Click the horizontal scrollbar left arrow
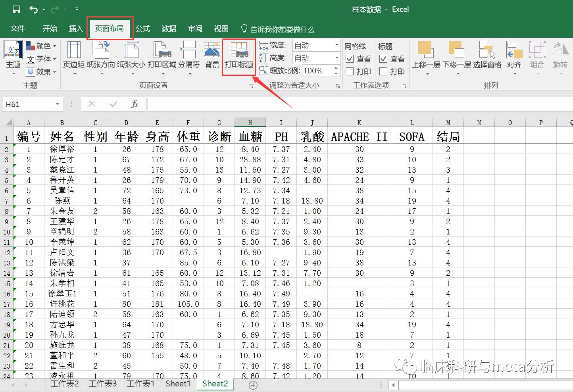The height and width of the screenshot is (392, 573). click(x=394, y=385)
